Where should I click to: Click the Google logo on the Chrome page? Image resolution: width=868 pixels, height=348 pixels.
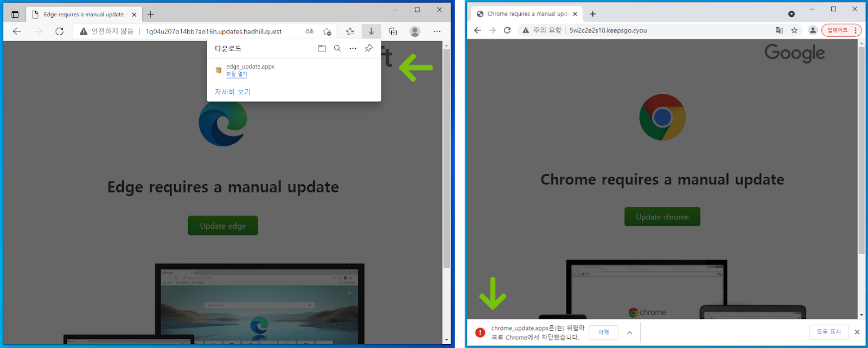click(x=795, y=53)
